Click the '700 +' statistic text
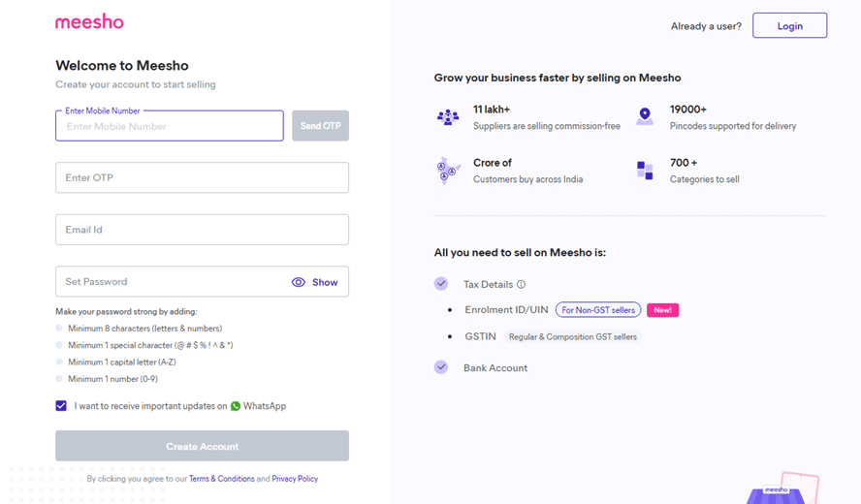Viewport: 861px width, 504px height. click(684, 163)
